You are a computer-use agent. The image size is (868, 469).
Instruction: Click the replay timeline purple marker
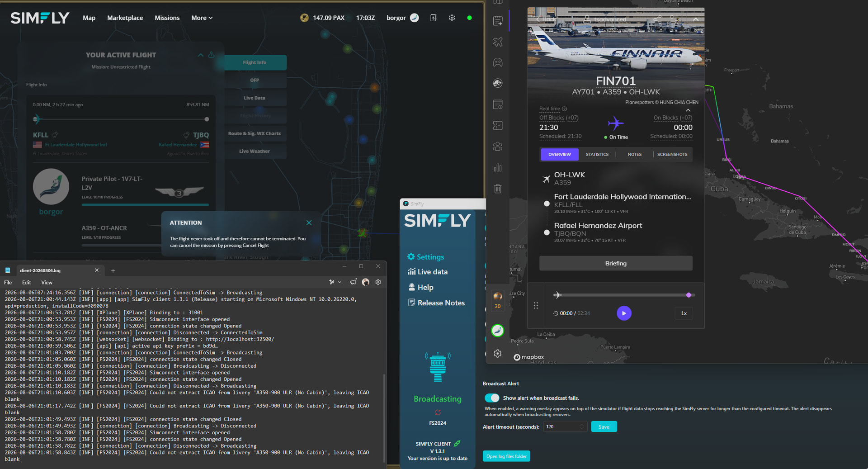pos(689,295)
